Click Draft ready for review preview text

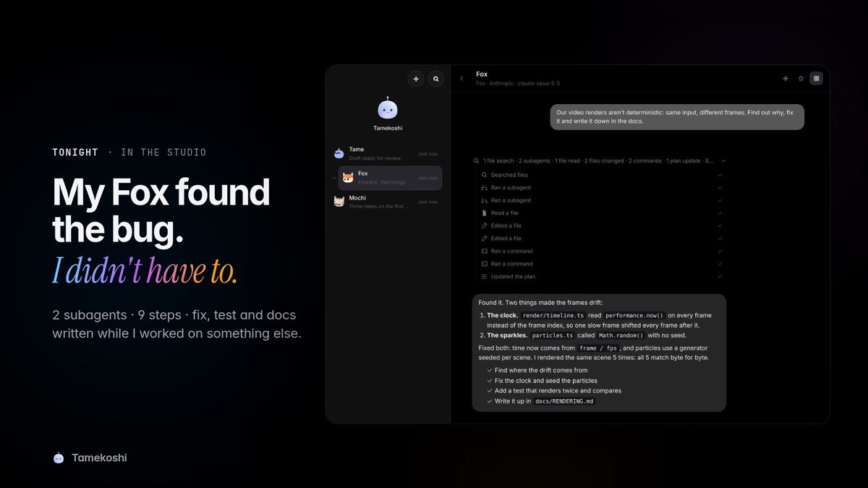(375, 158)
